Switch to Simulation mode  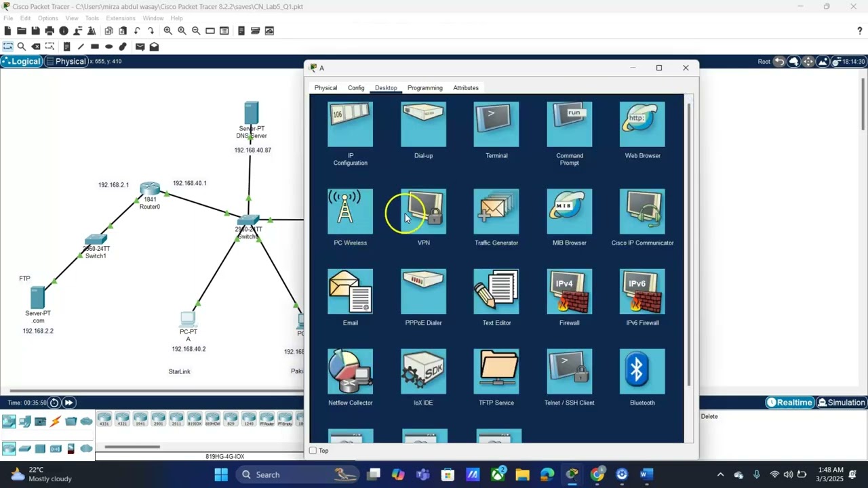click(x=841, y=403)
